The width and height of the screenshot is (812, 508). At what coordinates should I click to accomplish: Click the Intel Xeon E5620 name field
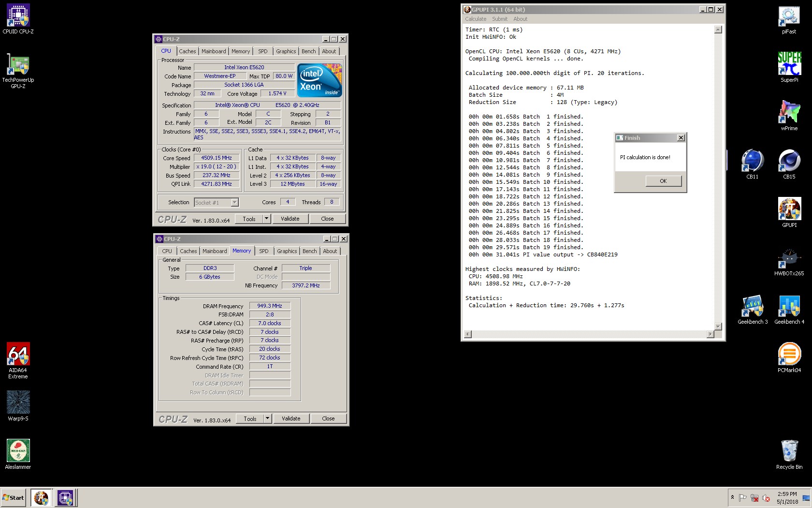point(244,67)
